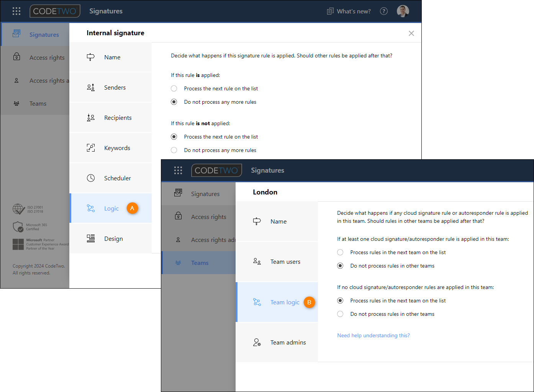Click the Microsoft 365 Certified badge
This screenshot has width=534, height=392.
tap(30, 227)
